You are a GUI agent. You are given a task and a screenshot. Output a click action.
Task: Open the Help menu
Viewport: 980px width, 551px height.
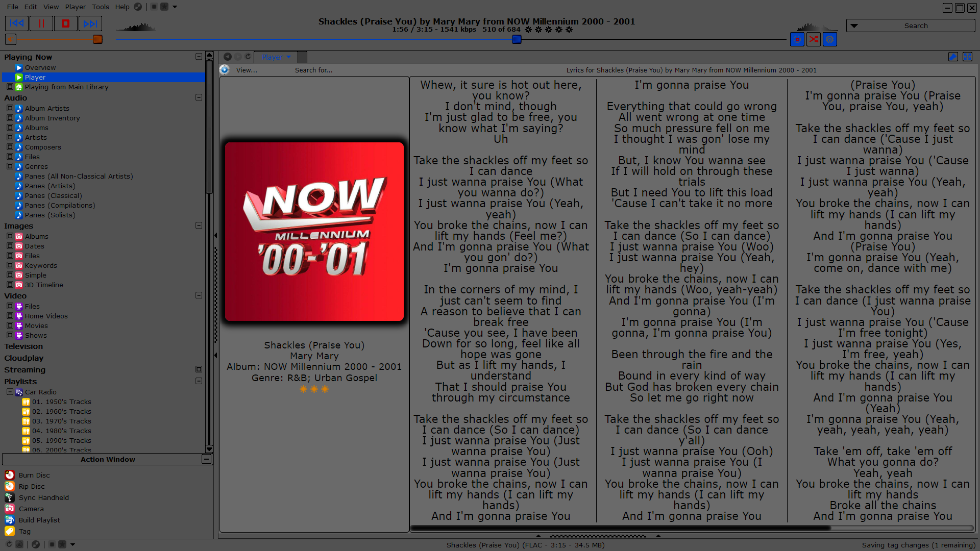(x=122, y=7)
